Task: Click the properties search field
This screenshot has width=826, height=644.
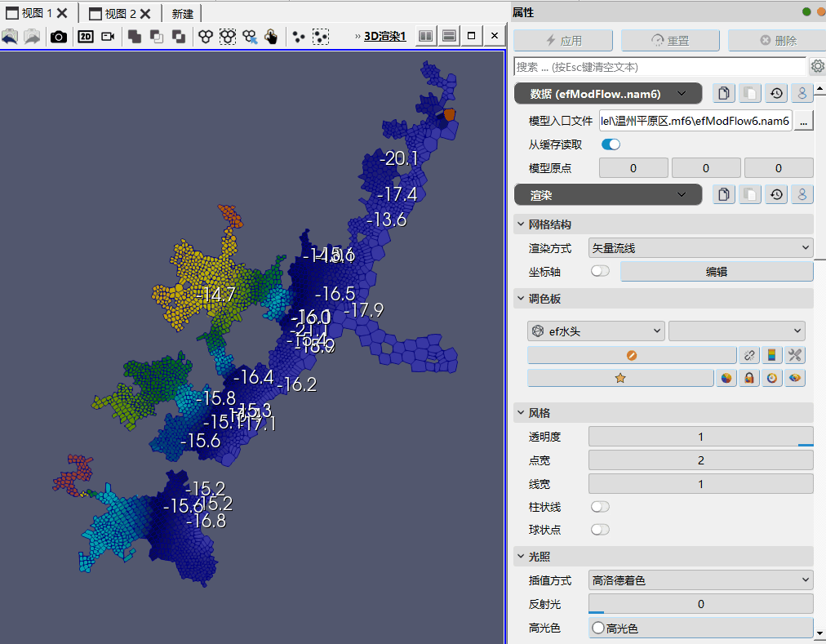Action: pyautogui.click(x=660, y=67)
